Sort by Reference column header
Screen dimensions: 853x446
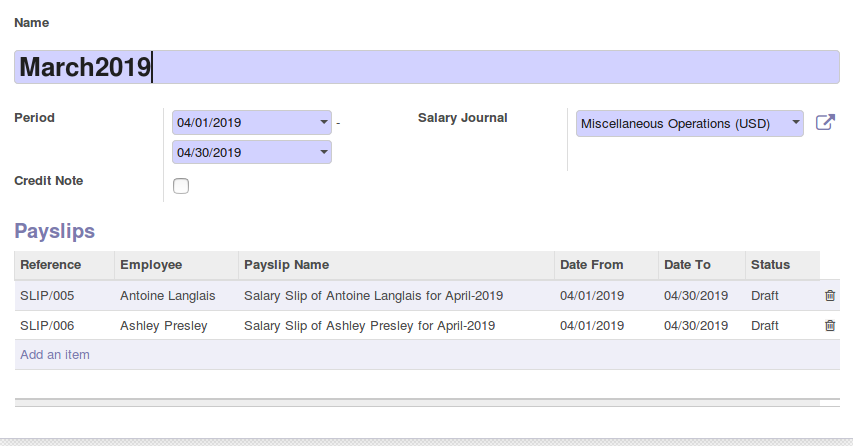(51, 265)
